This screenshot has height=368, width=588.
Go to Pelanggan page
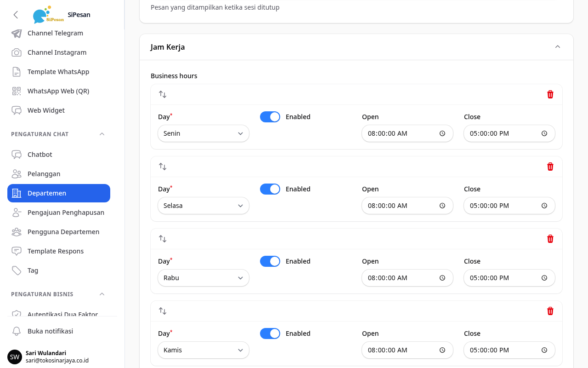coord(59,174)
